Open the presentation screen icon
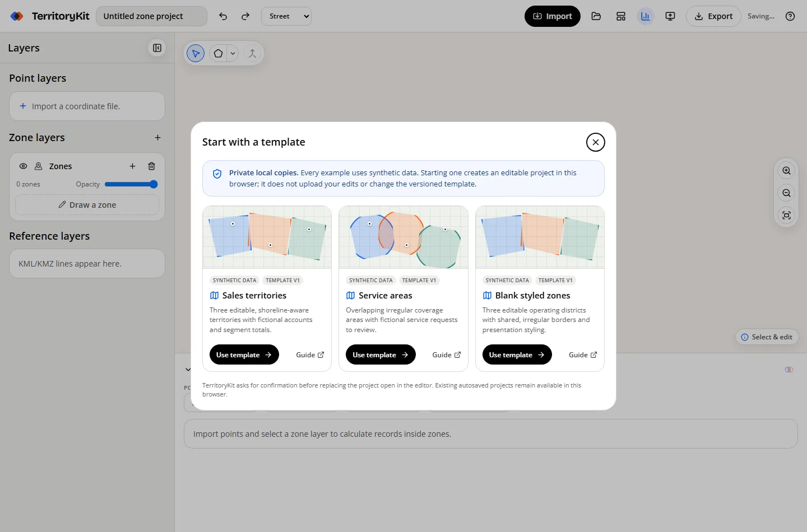 pyautogui.click(x=670, y=16)
